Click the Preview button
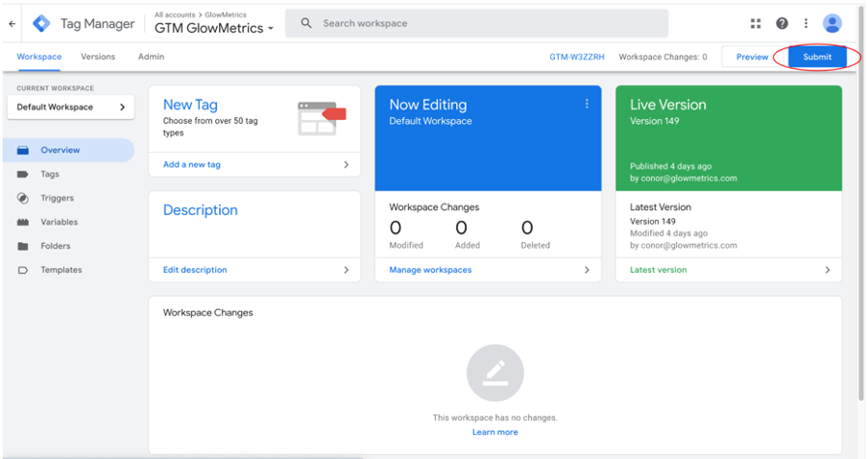 pyautogui.click(x=752, y=57)
